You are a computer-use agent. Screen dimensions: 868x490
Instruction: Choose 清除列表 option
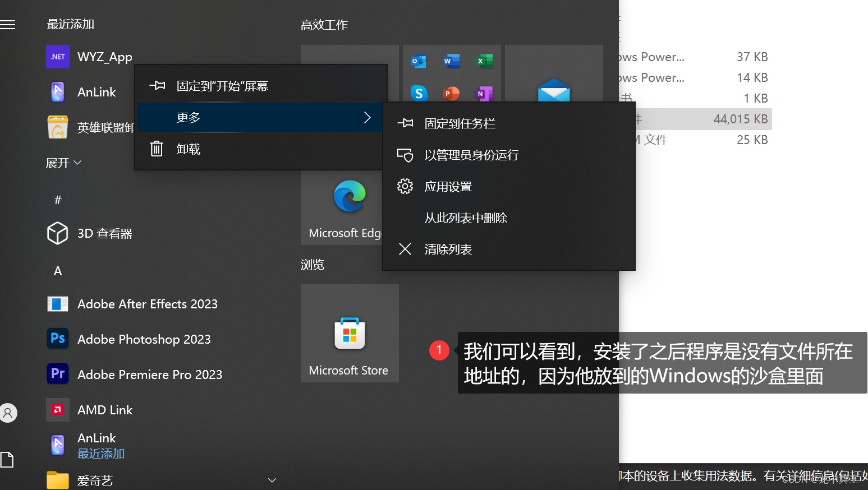tap(509, 249)
